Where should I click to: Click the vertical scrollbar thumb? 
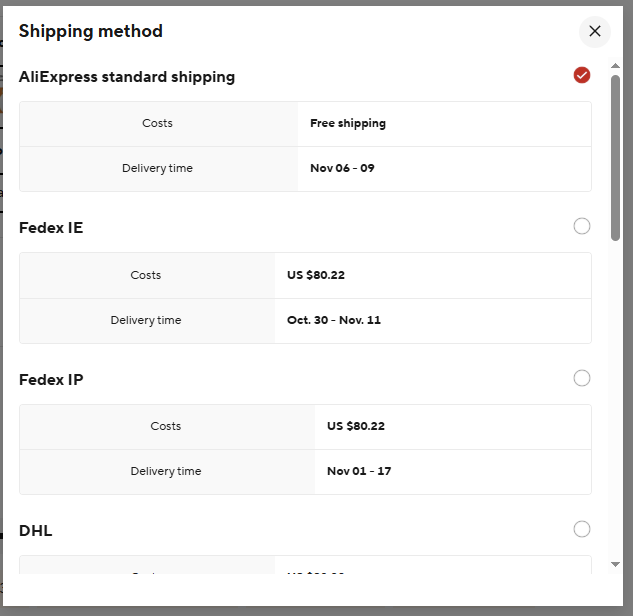(616, 158)
